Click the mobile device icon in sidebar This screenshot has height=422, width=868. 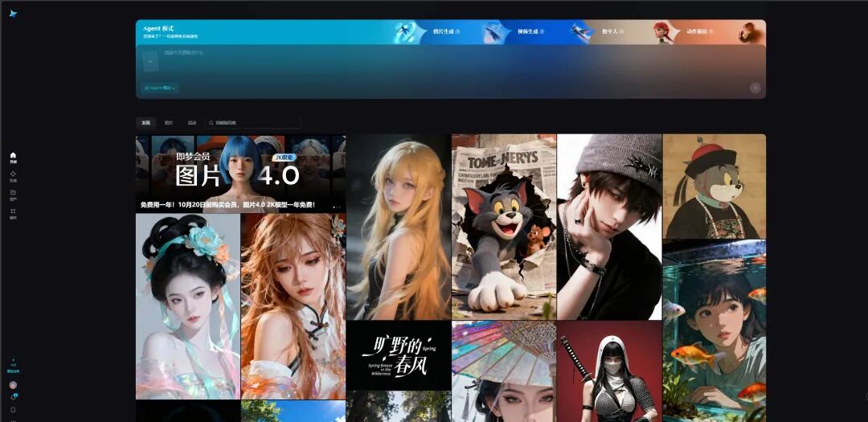click(13, 410)
